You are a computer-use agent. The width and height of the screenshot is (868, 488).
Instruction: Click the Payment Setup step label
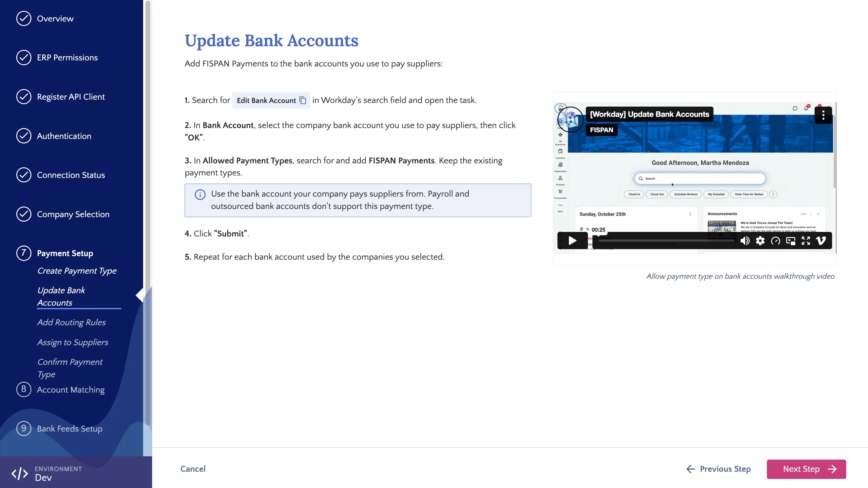point(65,253)
